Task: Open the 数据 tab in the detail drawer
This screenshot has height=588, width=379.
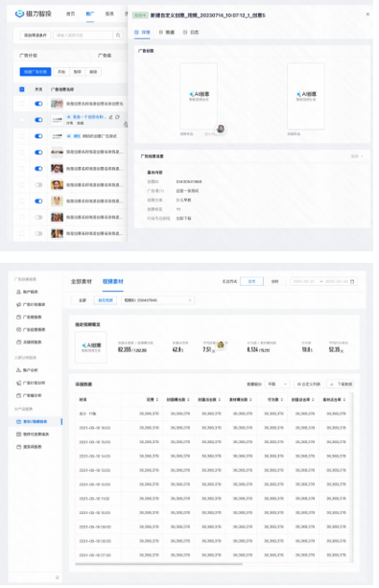Action: (167, 33)
